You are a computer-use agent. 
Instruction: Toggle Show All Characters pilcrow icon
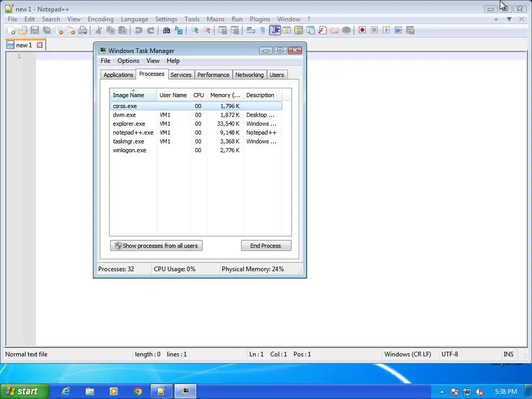262,31
